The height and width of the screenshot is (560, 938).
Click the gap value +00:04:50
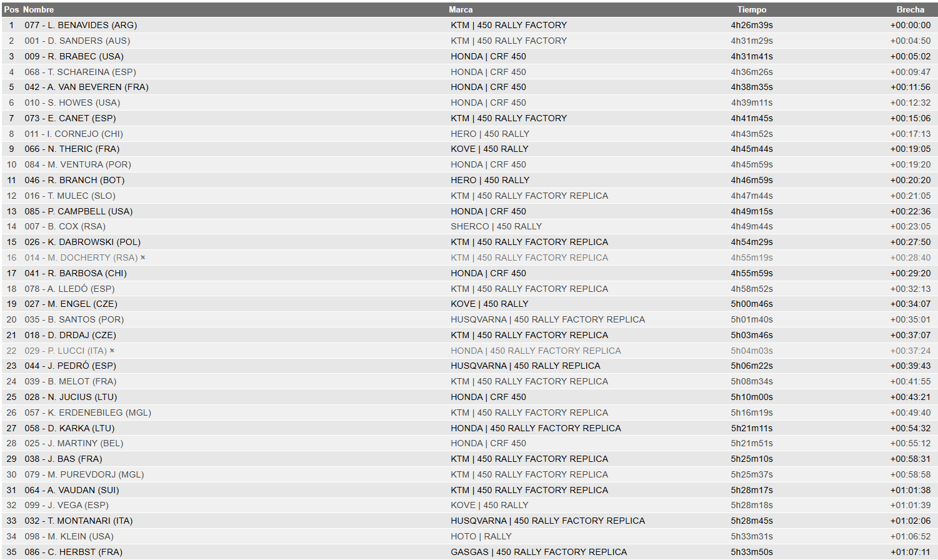point(911,41)
